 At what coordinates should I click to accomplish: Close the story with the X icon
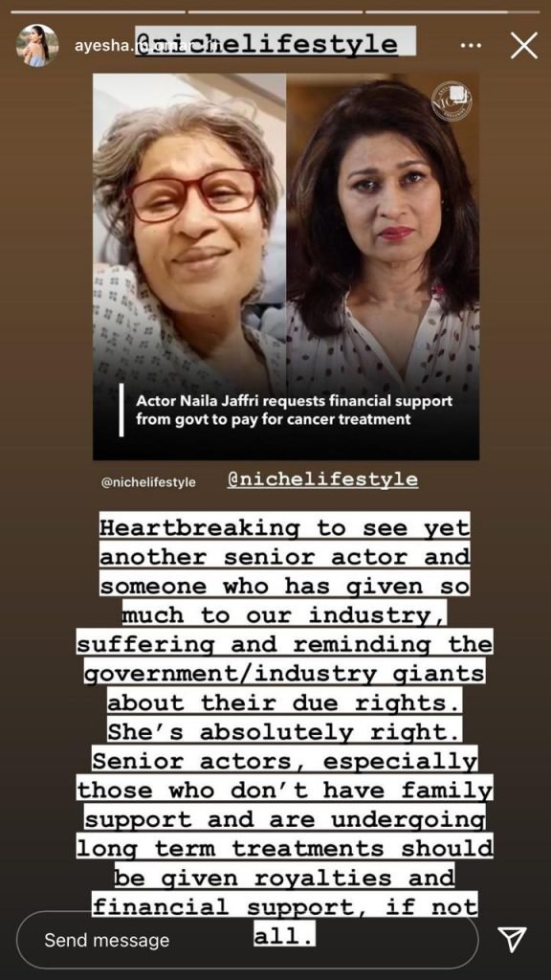(523, 46)
